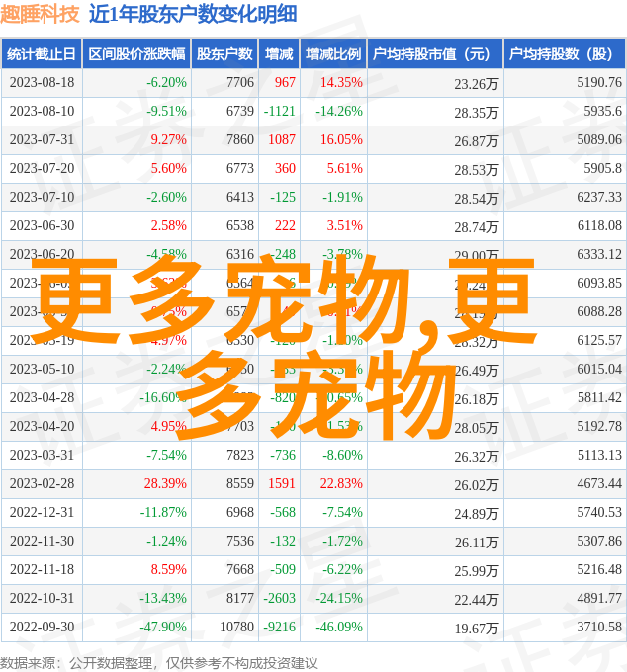627x672 pixels.
Task: Click the market value 26.02万
Action: (x=477, y=485)
